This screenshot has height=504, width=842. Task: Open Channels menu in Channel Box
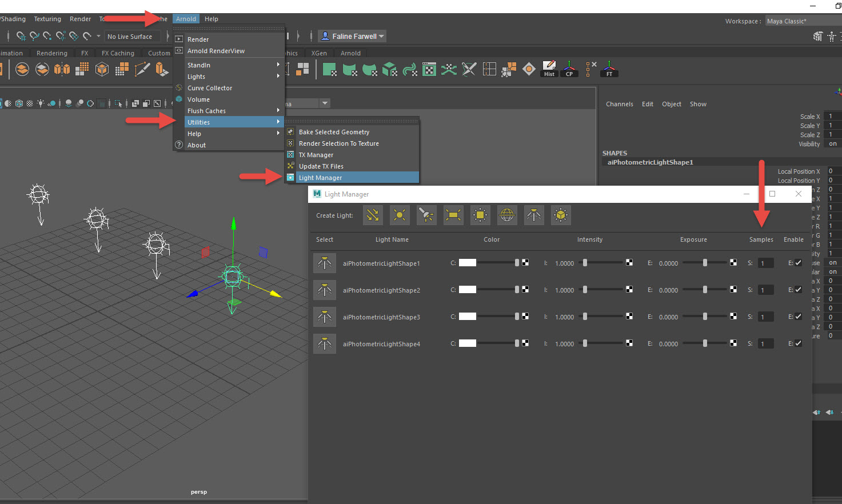coord(620,104)
